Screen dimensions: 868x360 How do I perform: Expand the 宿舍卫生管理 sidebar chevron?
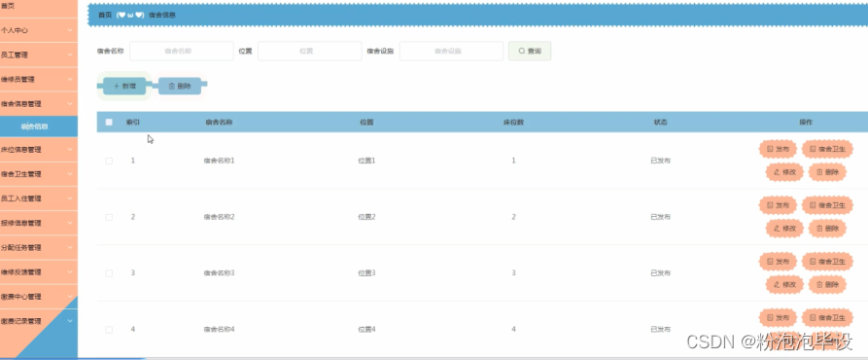point(70,174)
